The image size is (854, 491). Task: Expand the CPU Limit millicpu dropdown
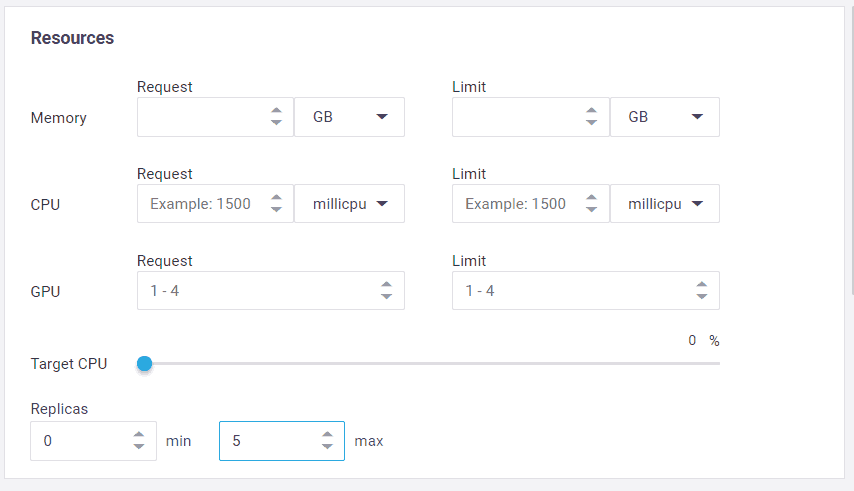[664, 204]
